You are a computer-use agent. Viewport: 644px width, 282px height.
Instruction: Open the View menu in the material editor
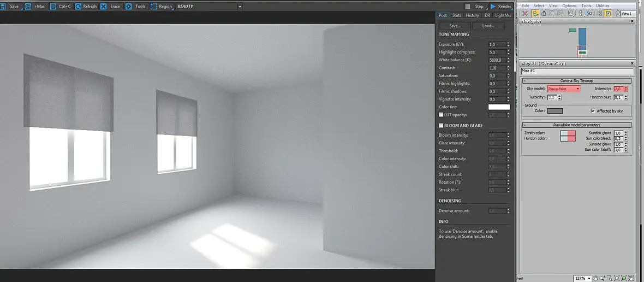[x=553, y=6]
